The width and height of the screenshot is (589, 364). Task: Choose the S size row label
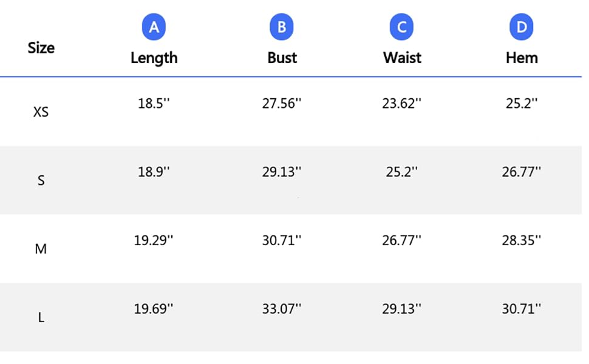pos(41,181)
